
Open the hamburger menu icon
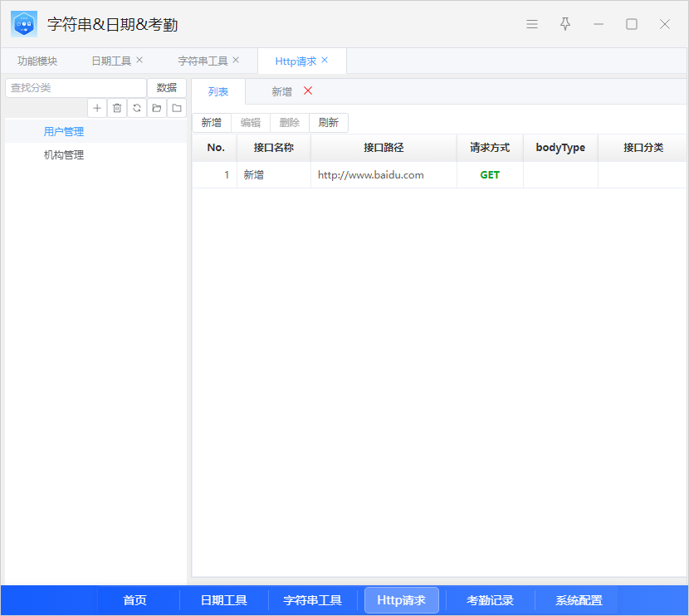coord(531,24)
